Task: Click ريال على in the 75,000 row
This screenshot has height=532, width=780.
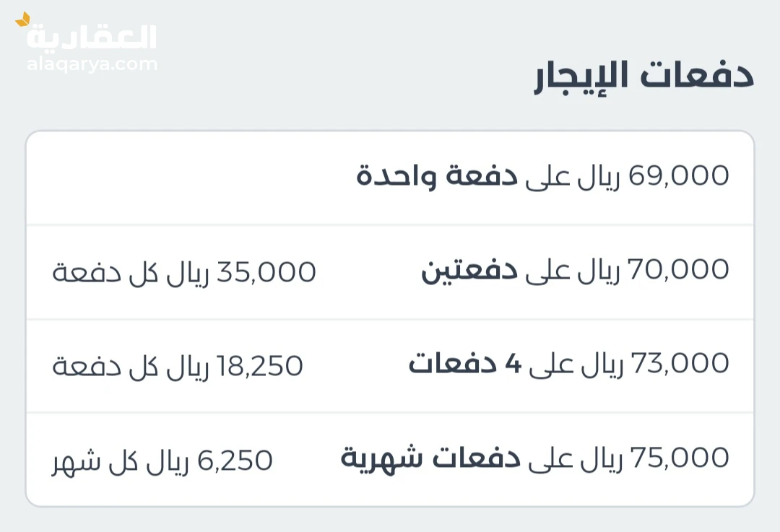Action: click(575, 458)
